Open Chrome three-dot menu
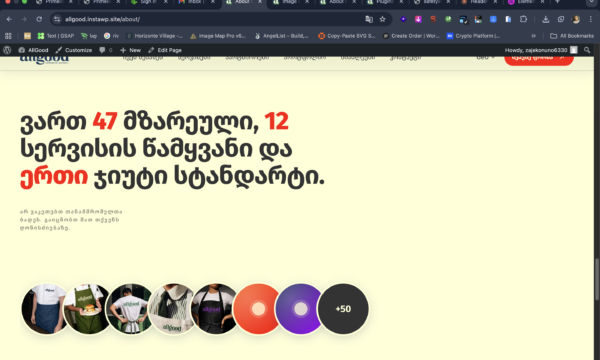The image size is (600, 360). click(590, 19)
